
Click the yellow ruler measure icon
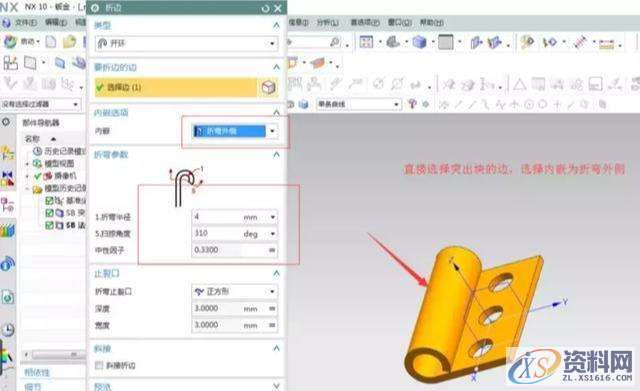click(606, 42)
